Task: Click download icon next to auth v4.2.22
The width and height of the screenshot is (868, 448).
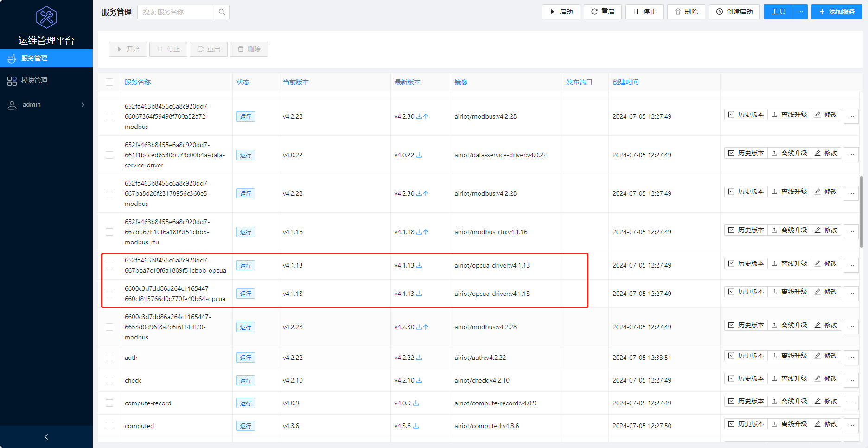Action: (x=419, y=358)
